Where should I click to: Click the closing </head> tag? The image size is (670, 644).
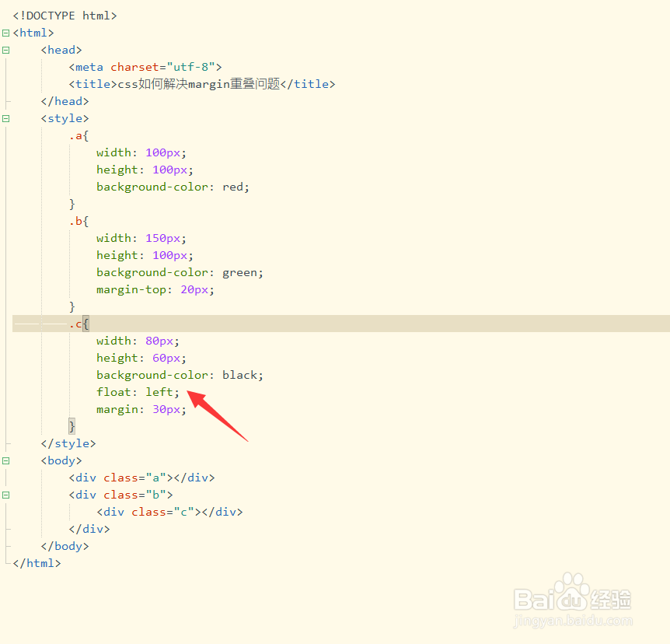tap(65, 101)
